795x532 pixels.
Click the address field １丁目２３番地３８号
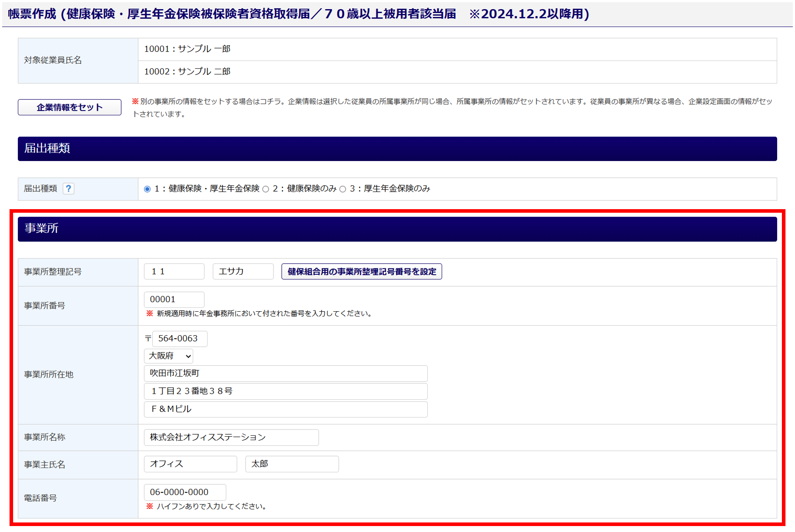285,391
